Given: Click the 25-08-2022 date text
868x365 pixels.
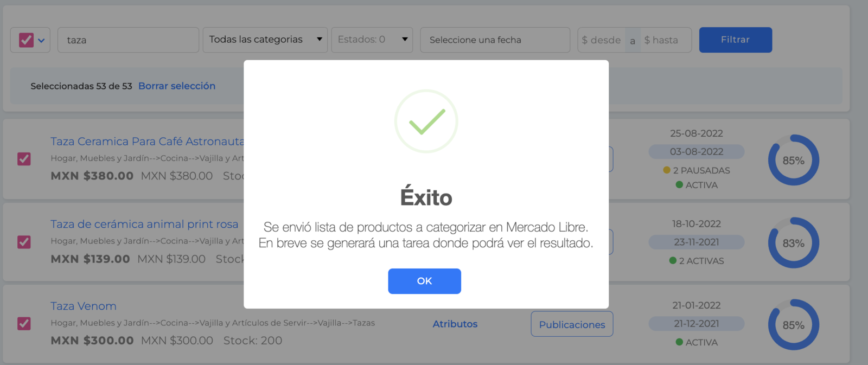Looking at the screenshot, I should pyautogui.click(x=697, y=133).
